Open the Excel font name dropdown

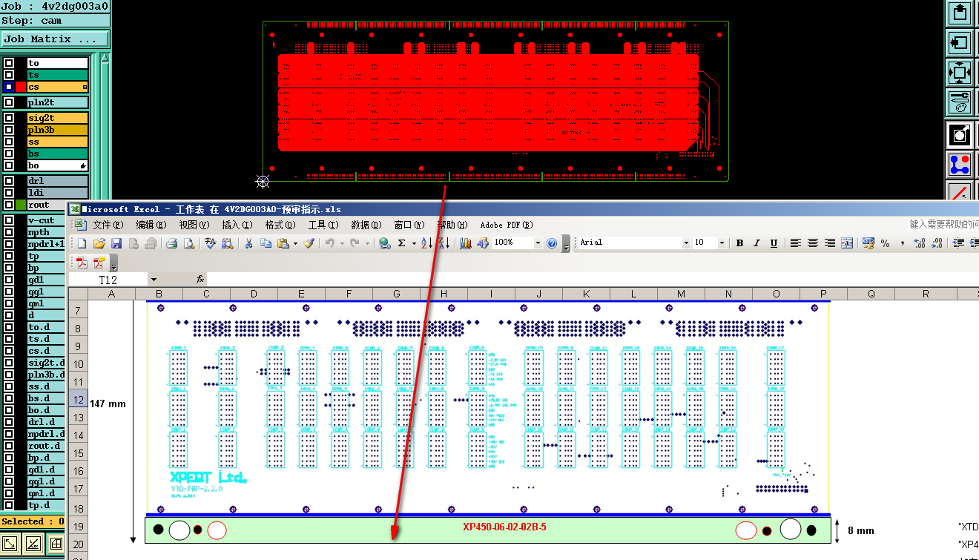686,243
